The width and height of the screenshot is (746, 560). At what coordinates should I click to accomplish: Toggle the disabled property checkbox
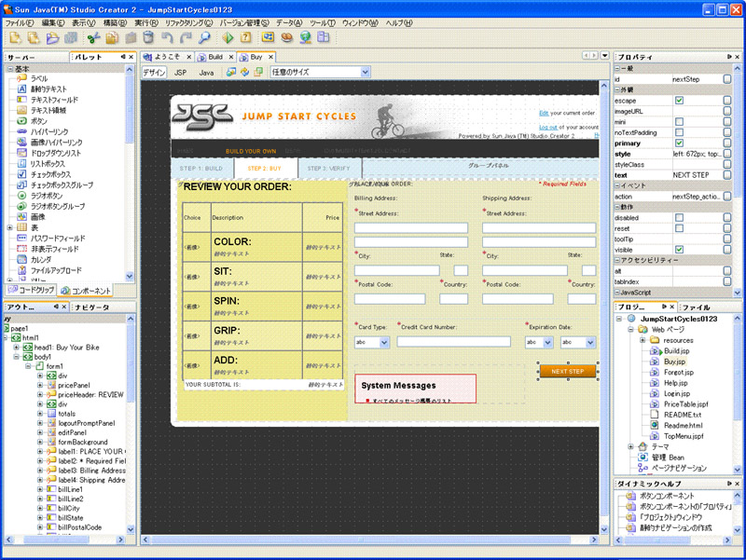tap(680, 217)
